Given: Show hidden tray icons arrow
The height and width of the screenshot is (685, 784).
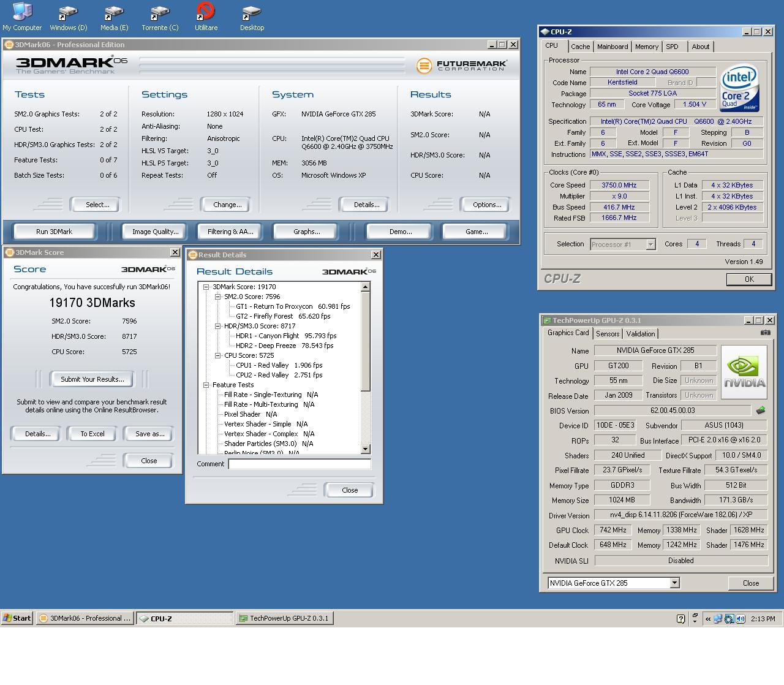Looking at the screenshot, I should pos(708,619).
